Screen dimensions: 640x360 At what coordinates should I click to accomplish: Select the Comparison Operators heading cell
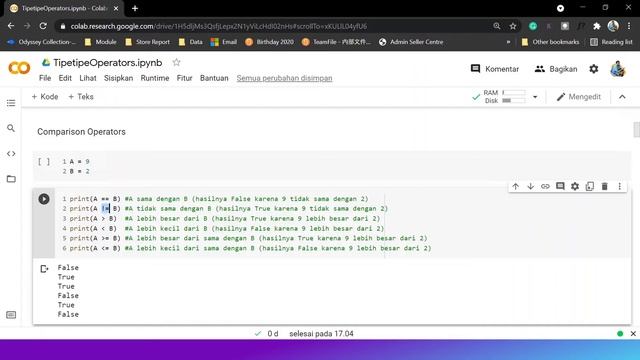pos(81,132)
